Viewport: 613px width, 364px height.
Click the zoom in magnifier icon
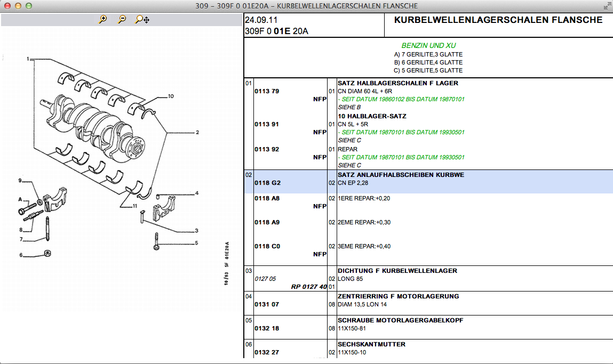103,20
